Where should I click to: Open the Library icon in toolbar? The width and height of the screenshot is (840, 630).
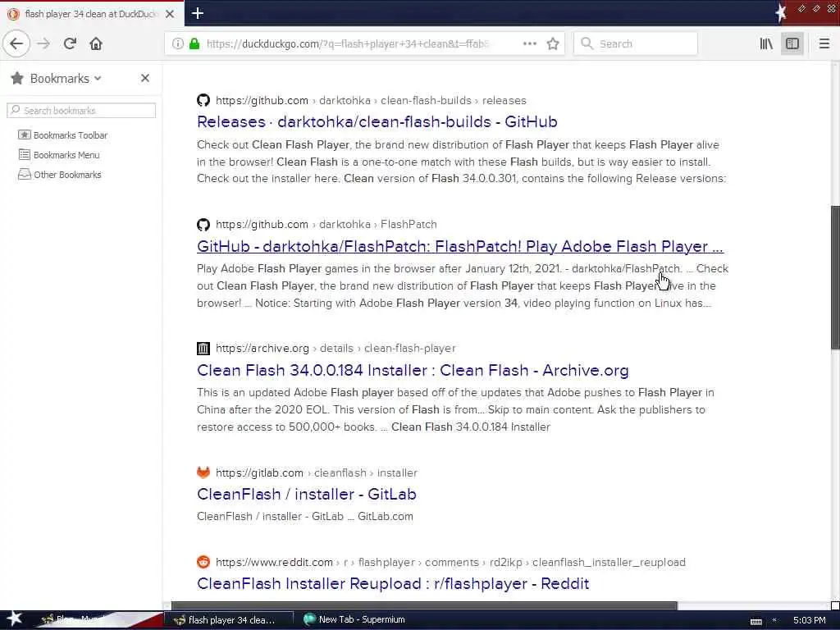tap(766, 43)
